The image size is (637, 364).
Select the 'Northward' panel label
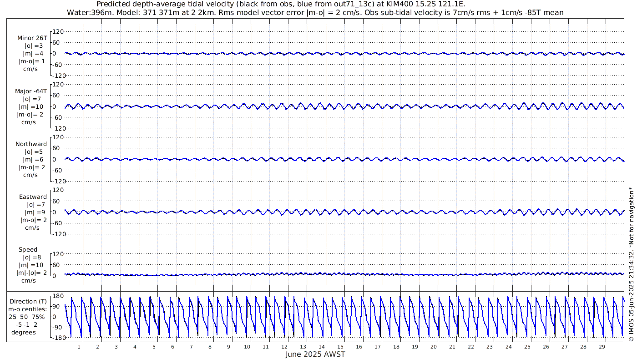pyautogui.click(x=31, y=144)
